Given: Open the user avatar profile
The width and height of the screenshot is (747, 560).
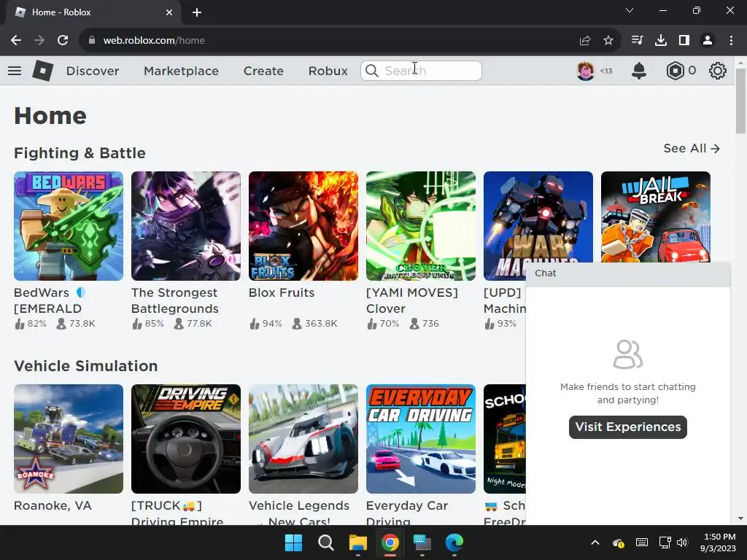Looking at the screenshot, I should pos(586,71).
